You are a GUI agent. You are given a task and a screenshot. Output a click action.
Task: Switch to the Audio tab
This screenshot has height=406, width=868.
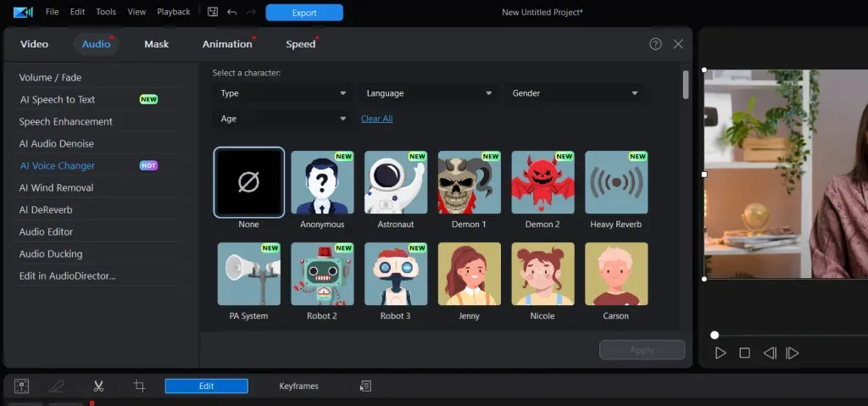[x=97, y=44]
